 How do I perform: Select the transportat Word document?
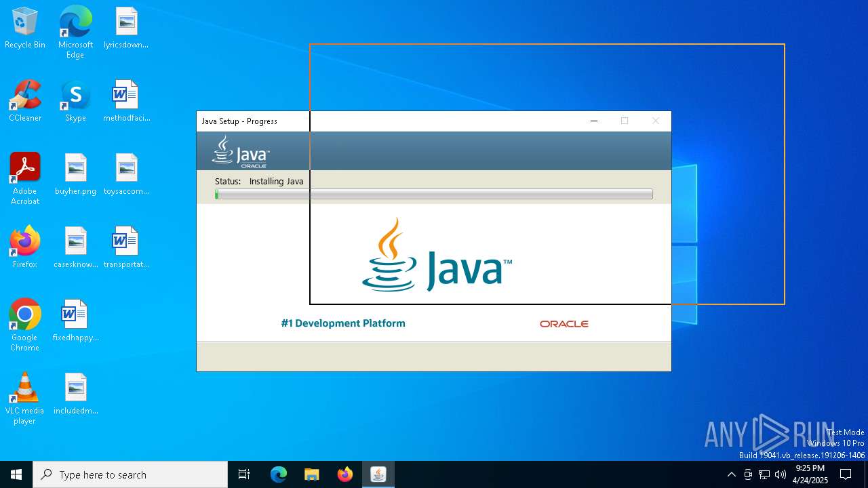point(126,248)
